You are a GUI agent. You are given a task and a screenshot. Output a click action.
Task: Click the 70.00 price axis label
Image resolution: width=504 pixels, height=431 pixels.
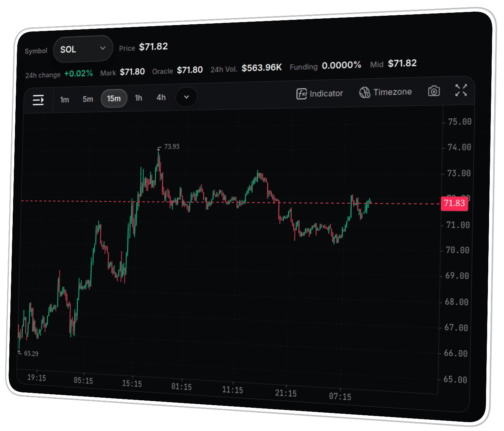[458, 250]
